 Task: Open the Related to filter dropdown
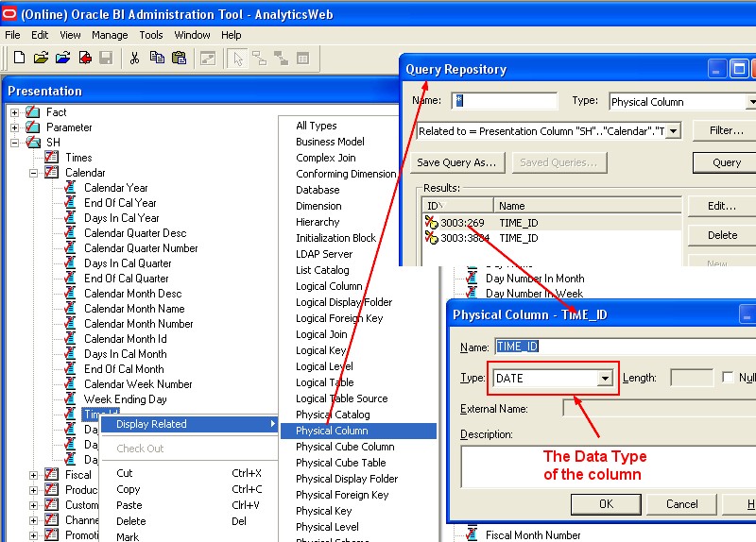[674, 130]
